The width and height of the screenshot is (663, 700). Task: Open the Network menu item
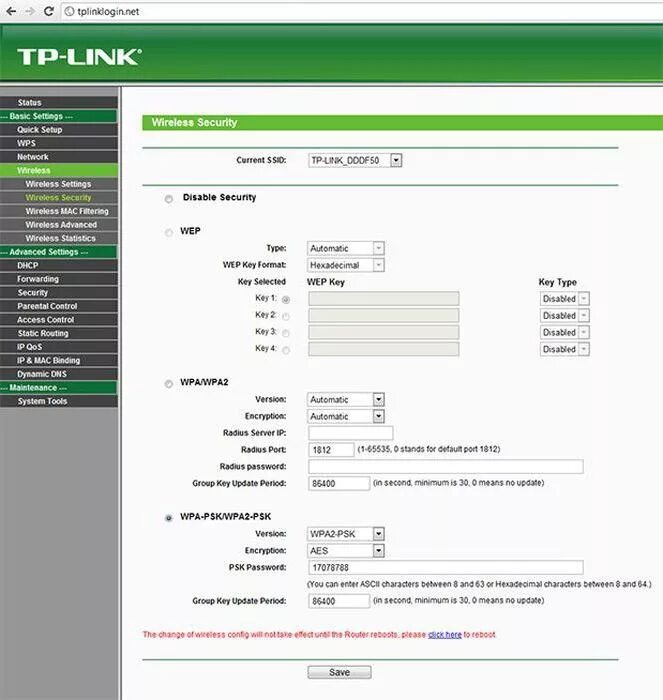[59, 157]
